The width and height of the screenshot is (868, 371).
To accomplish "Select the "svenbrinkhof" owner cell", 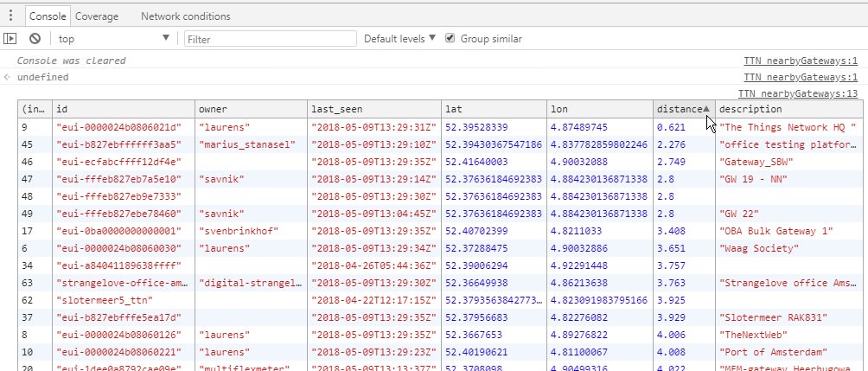I will tap(252, 231).
